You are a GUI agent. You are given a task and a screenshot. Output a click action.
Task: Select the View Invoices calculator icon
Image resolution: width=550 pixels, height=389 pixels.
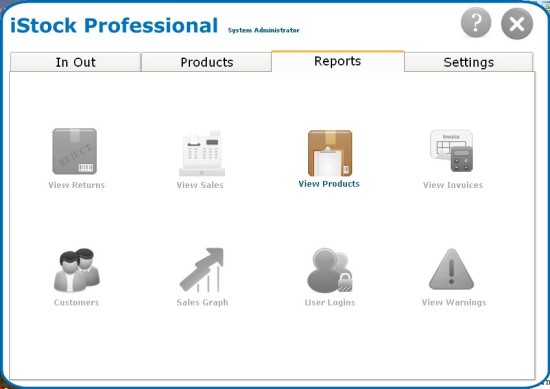451,151
